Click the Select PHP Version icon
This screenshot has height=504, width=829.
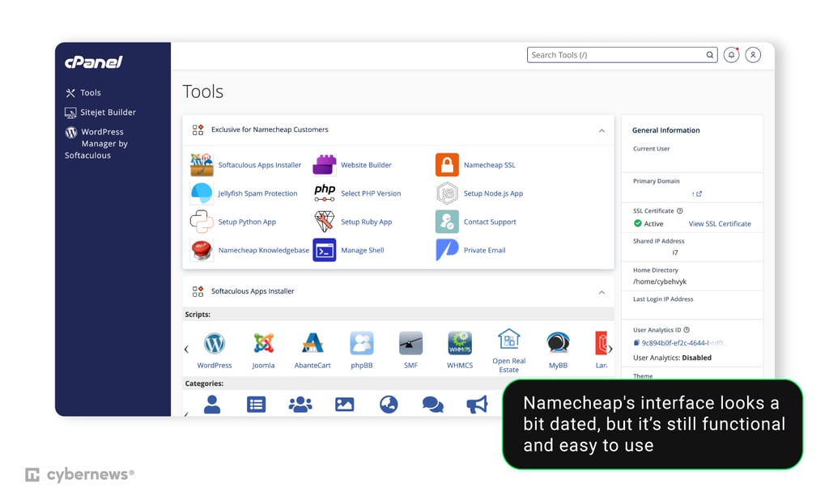324,193
